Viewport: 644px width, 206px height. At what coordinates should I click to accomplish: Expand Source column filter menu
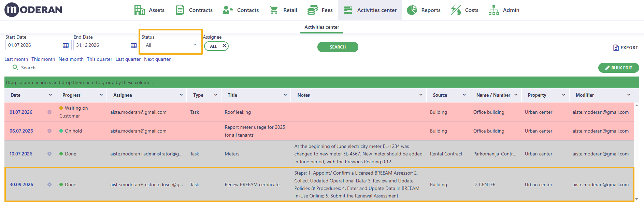point(464,95)
